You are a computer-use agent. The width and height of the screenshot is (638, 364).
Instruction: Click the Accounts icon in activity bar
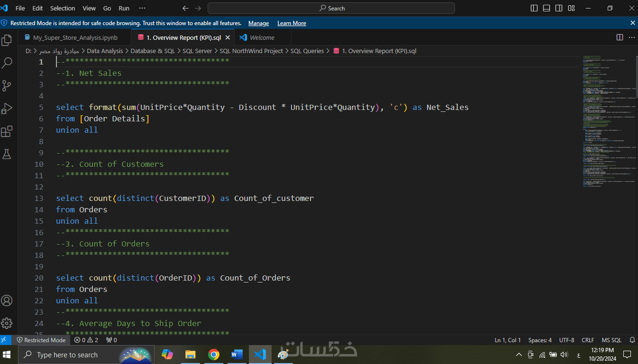[x=6, y=300]
